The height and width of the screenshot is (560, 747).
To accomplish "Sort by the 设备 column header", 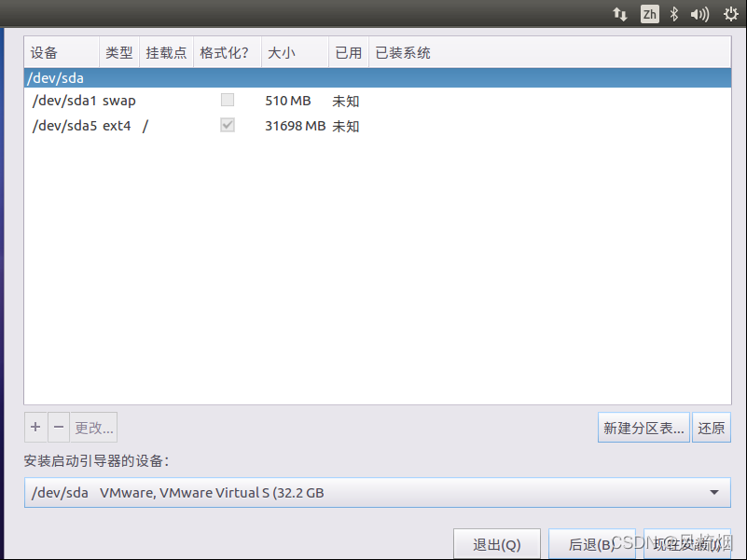I will pos(62,52).
